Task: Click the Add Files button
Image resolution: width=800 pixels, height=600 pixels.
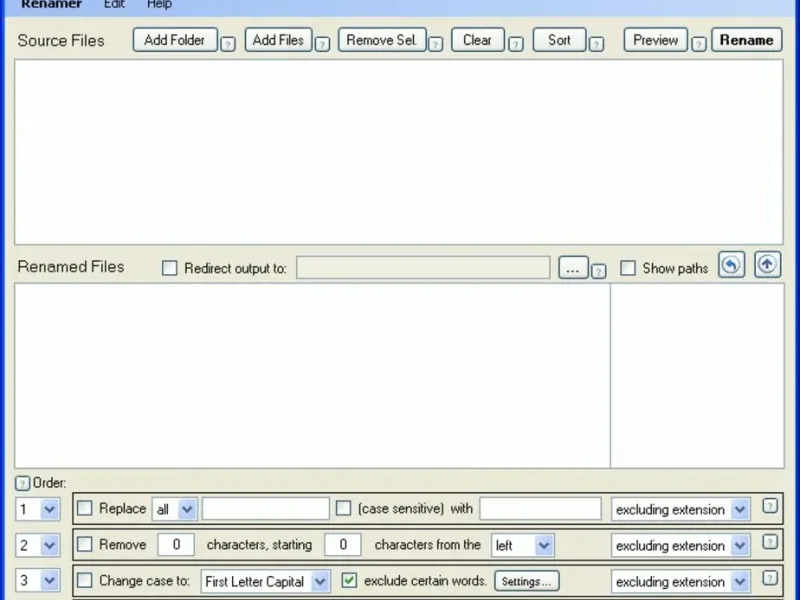Action: point(279,40)
